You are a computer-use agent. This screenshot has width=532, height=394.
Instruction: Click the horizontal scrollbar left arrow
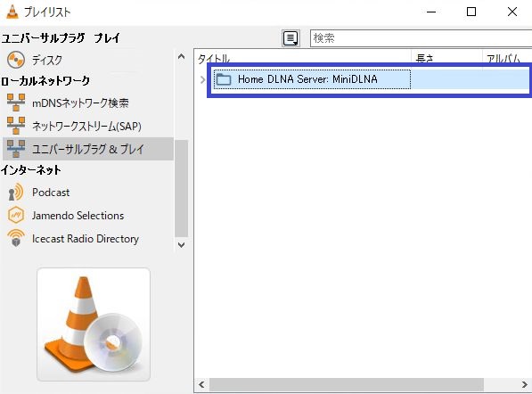click(202, 384)
